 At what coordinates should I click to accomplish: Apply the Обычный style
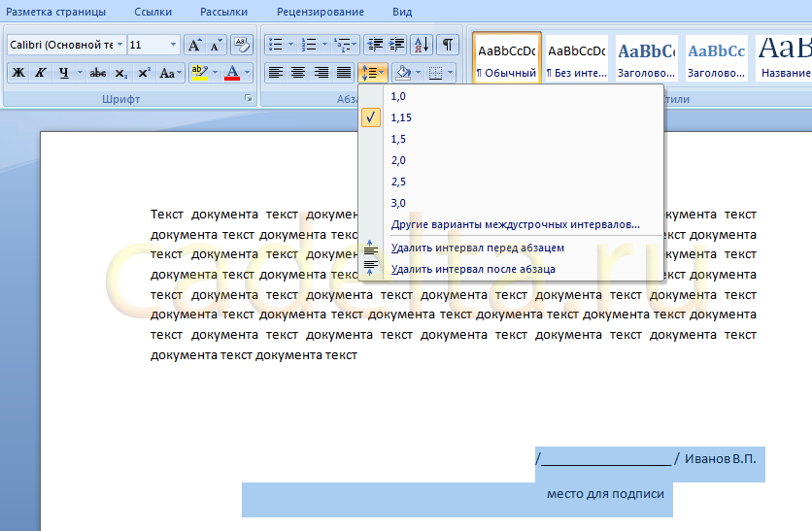[507, 58]
